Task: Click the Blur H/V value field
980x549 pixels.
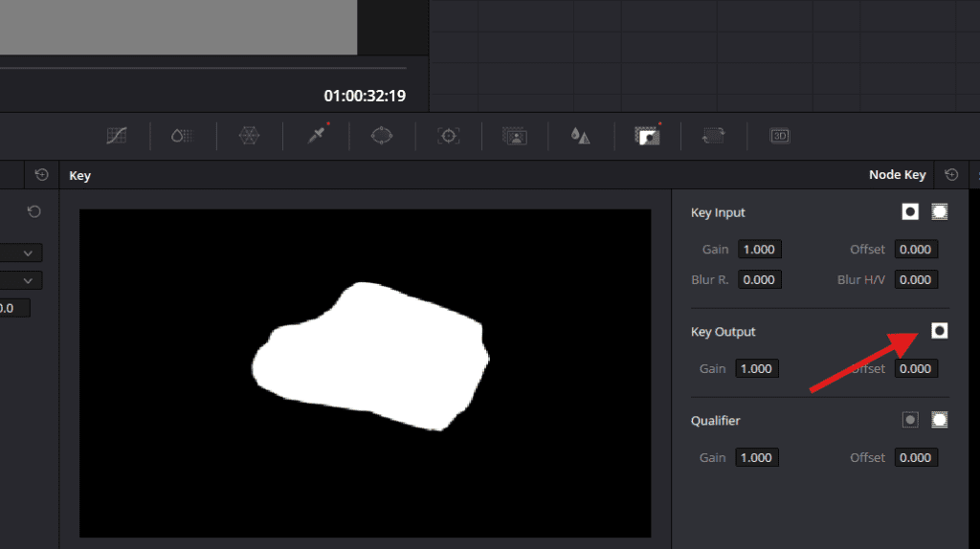Action: [x=916, y=280]
